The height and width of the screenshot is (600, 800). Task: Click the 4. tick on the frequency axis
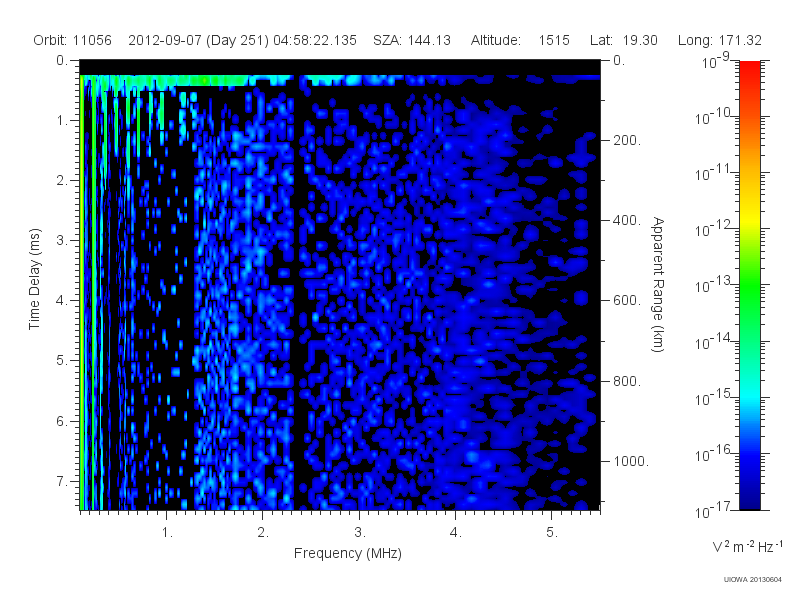(456, 533)
